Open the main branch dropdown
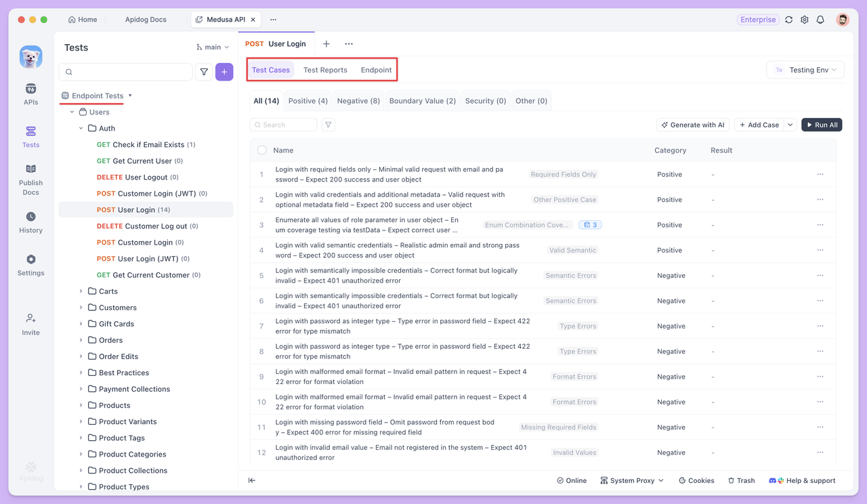Viewport: 867px width, 504px height. coord(212,46)
